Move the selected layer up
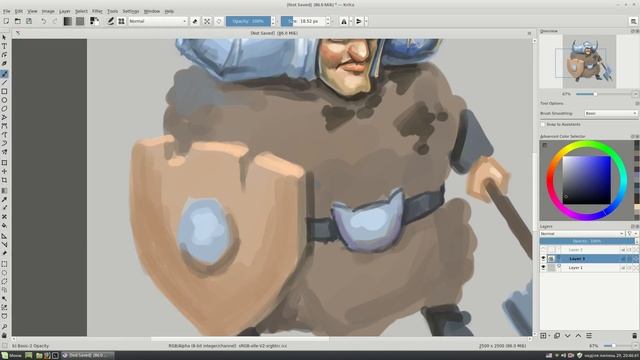Image resolution: width=640 pixels, height=360 pixels. pyautogui.click(x=578, y=336)
